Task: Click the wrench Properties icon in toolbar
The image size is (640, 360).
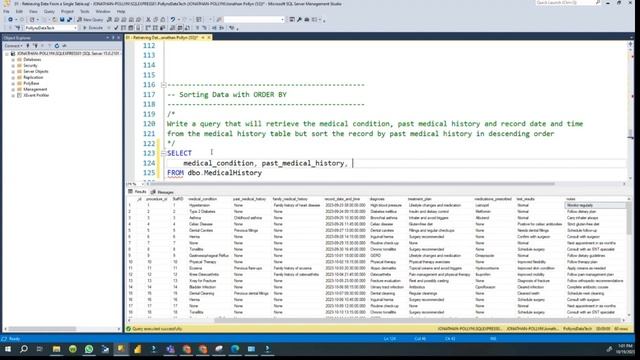Action: (299, 19)
